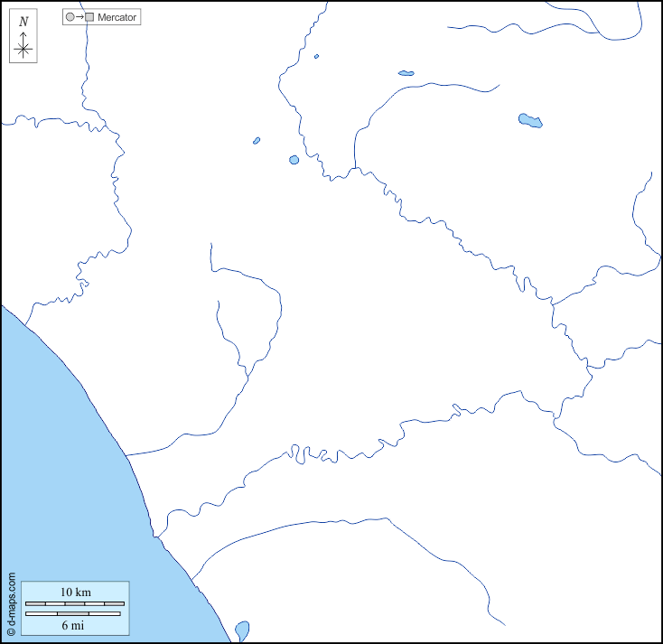
Task: Click the tiny lake dot near the top river
Action: (x=317, y=57)
